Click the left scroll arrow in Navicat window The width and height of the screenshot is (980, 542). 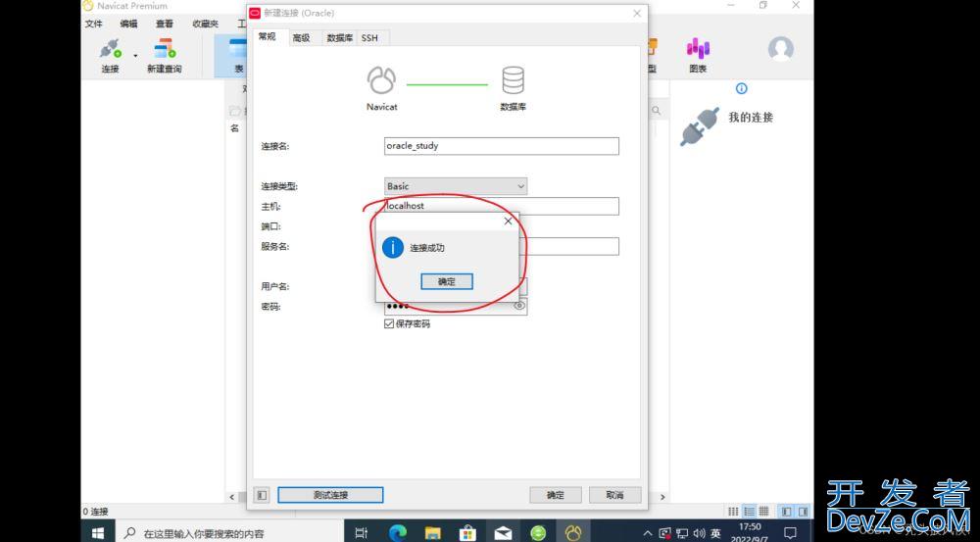coord(232,498)
